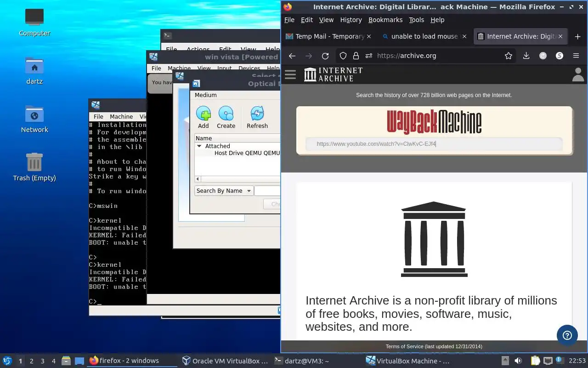
Task: Open the Firefox hamburger application menu
Action: click(576, 56)
